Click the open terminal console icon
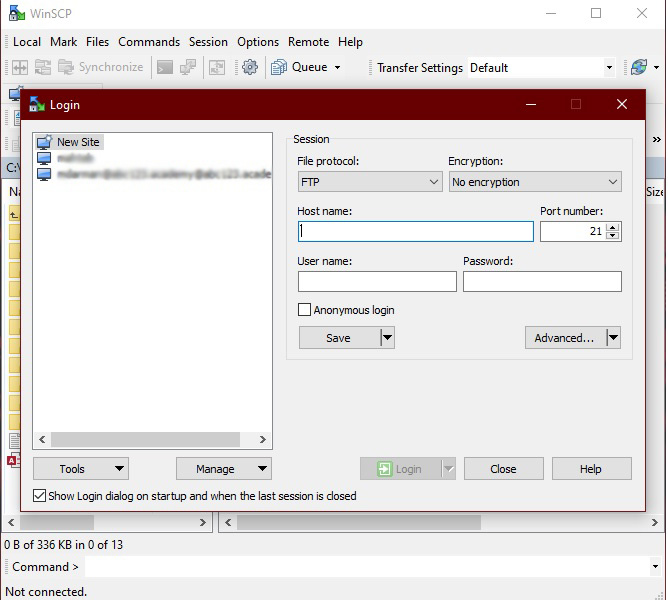The width and height of the screenshot is (668, 600). click(x=164, y=67)
